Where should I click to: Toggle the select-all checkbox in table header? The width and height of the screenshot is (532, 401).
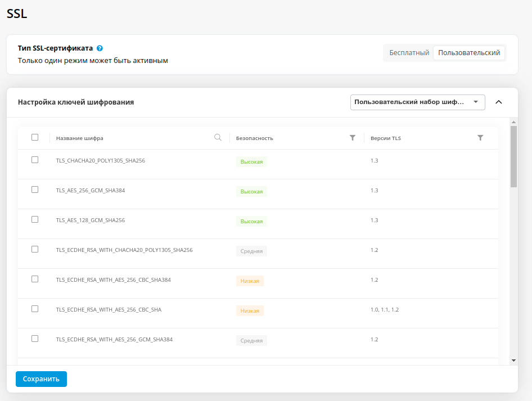[35, 137]
